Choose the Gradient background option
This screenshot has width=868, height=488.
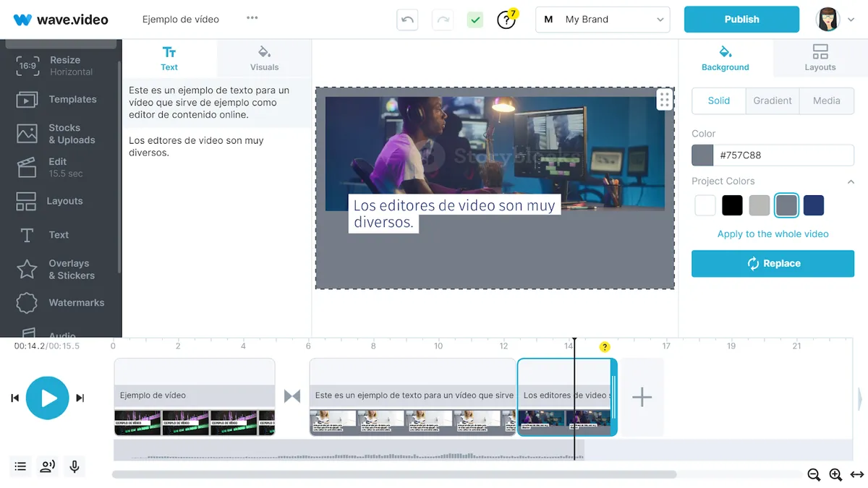coord(773,101)
